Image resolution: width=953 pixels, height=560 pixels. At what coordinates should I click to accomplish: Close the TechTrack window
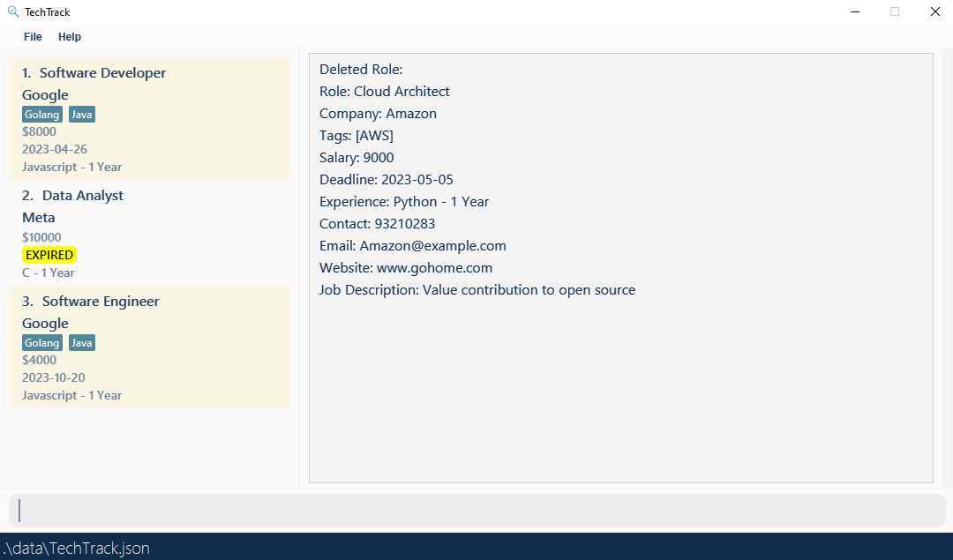point(935,11)
